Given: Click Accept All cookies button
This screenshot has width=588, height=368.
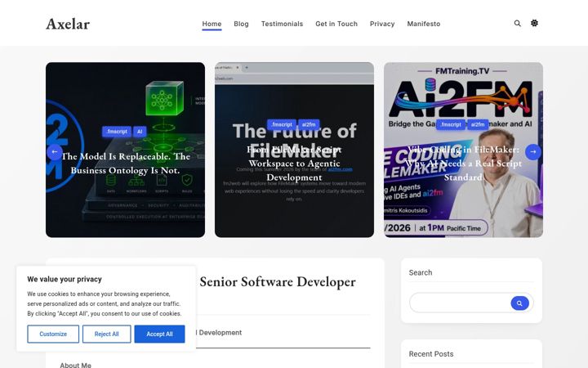Looking at the screenshot, I should click(160, 334).
